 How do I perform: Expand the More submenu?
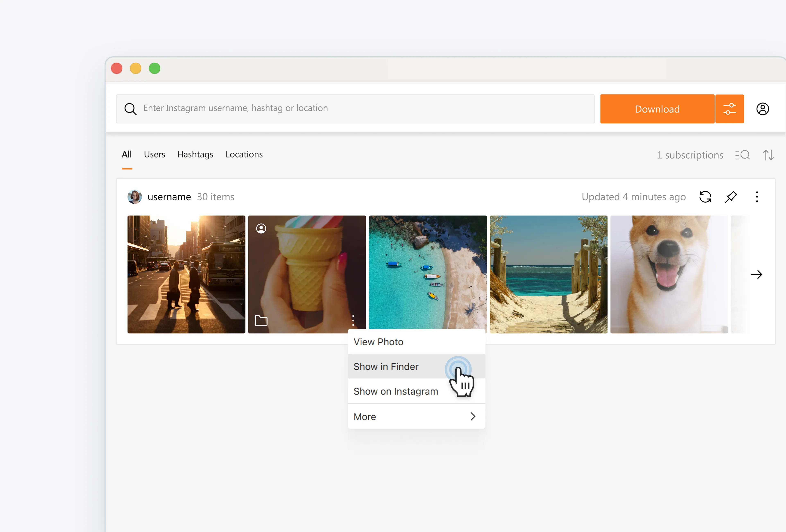click(416, 416)
